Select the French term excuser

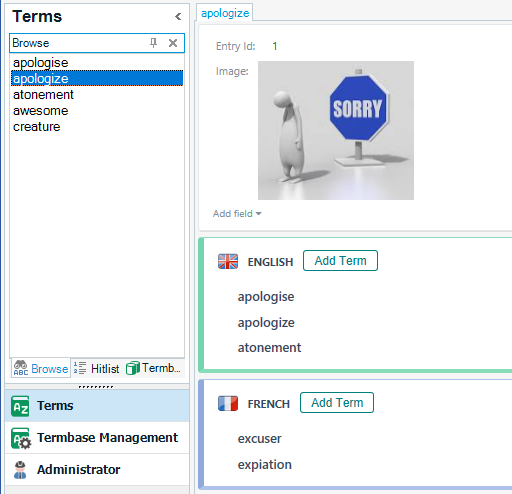[x=260, y=439]
